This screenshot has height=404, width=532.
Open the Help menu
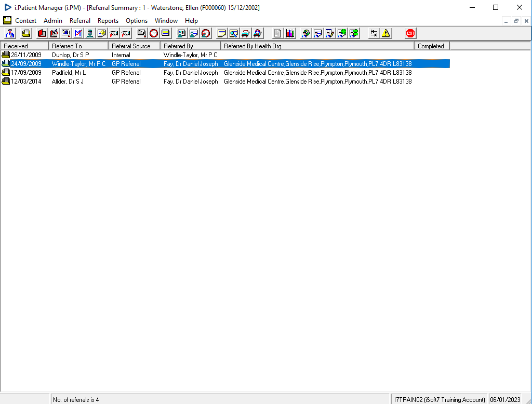pyautogui.click(x=191, y=21)
